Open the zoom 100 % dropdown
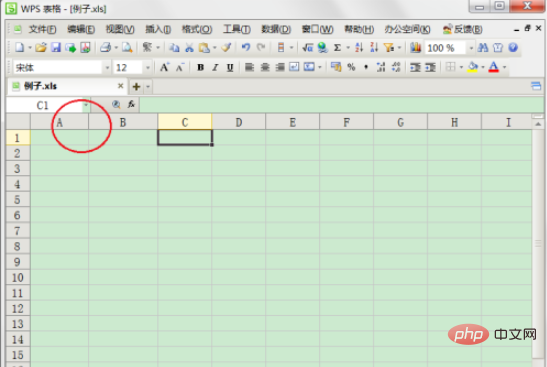This screenshot has width=547, height=367. 471,48
